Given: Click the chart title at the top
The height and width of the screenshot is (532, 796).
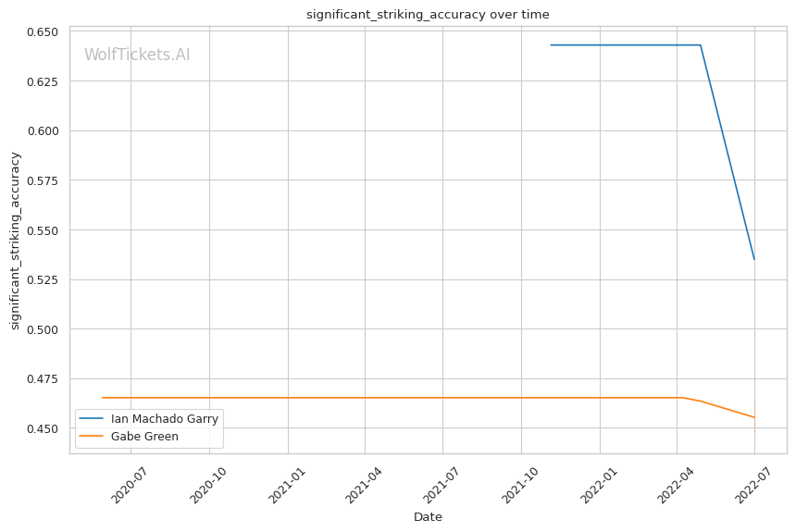Looking at the screenshot, I should pyautogui.click(x=428, y=14).
